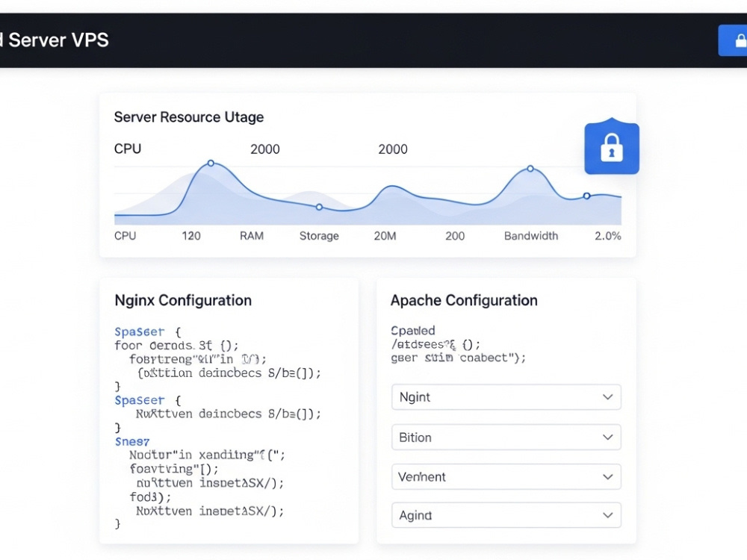
Task: Click the 120 axis value
Action: [191, 236]
